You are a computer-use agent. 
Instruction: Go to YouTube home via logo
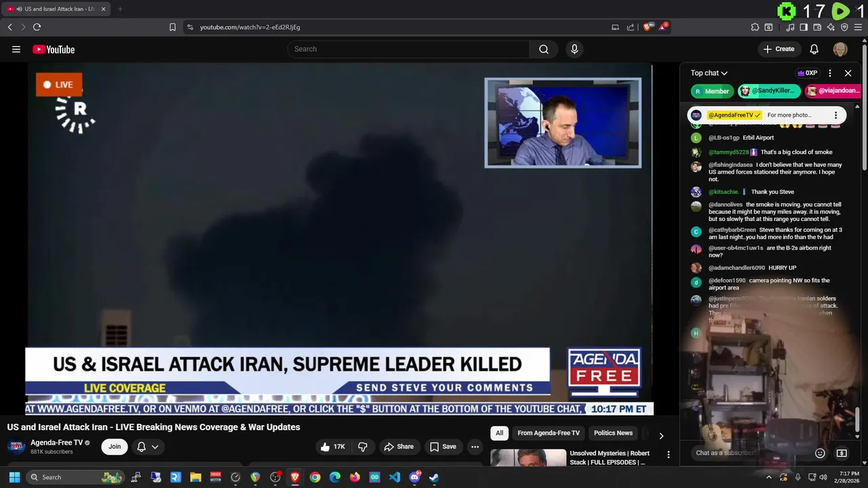[x=54, y=49]
